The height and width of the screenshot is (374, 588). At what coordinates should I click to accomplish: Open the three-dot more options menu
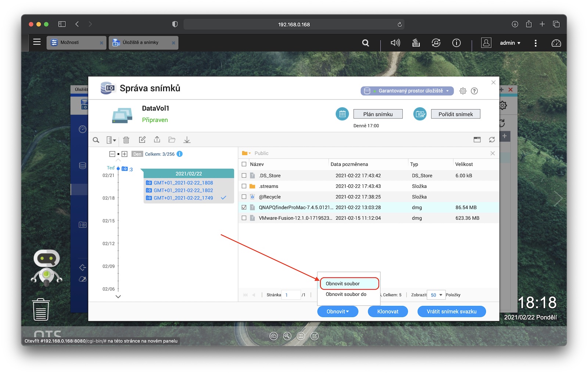pyautogui.click(x=535, y=43)
